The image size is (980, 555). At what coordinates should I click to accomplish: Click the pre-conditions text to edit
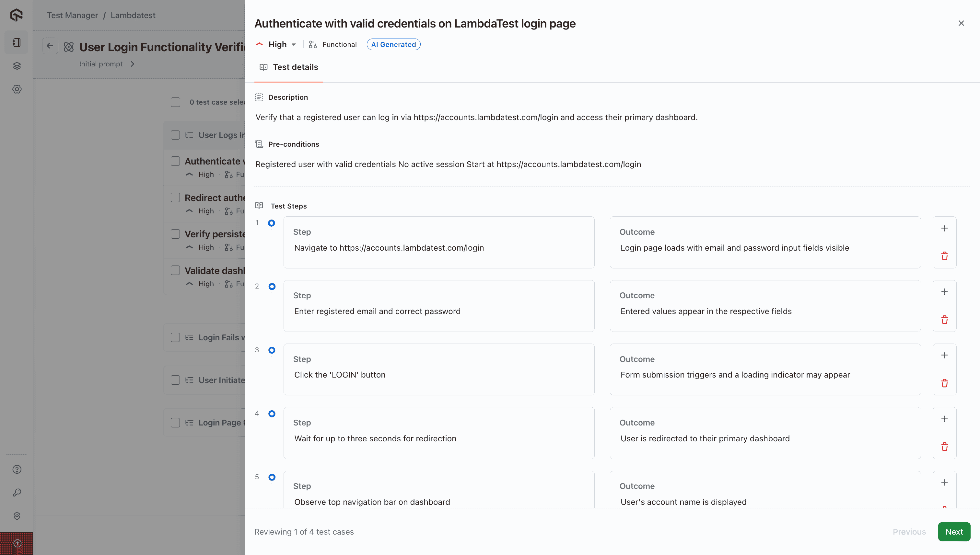click(448, 164)
